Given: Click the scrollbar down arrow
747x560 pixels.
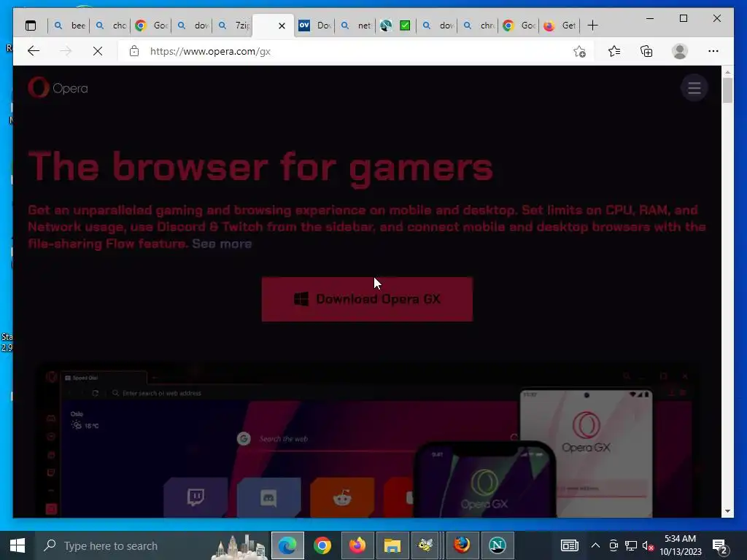Looking at the screenshot, I should click(x=727, y=511).
